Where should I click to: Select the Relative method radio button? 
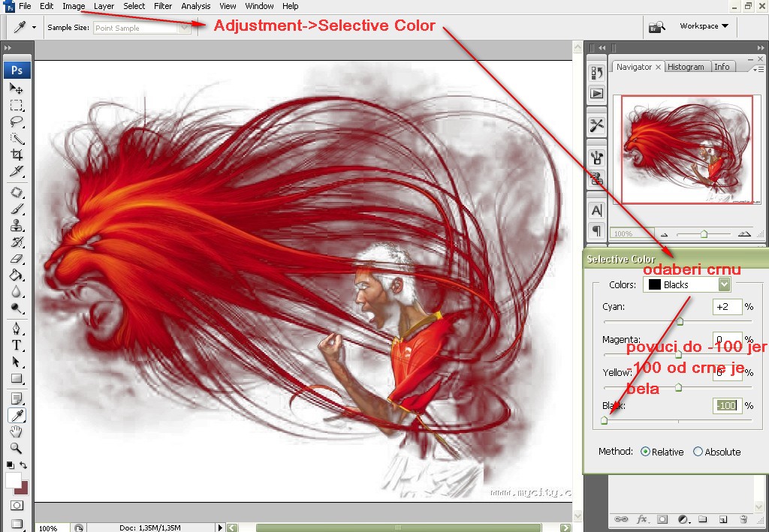pyautogui.click(x=645, y=452)
